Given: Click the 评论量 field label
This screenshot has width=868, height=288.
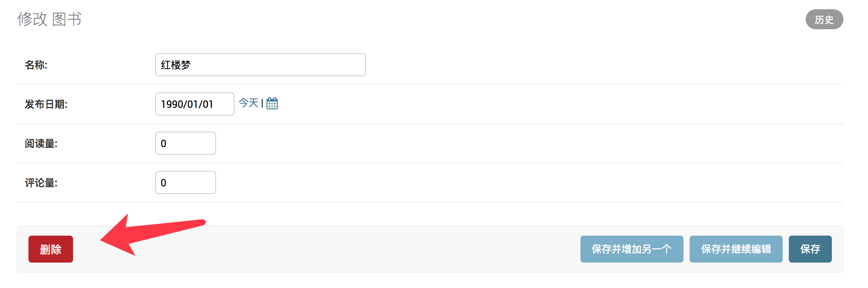Looking at the screenshot, I should pos(41,183).
